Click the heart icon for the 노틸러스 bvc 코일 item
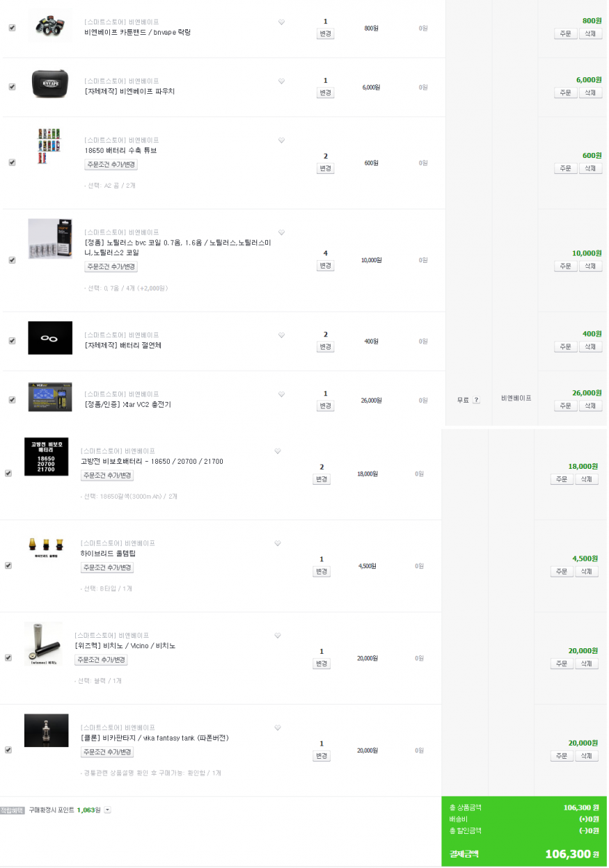 pos(281,232)
